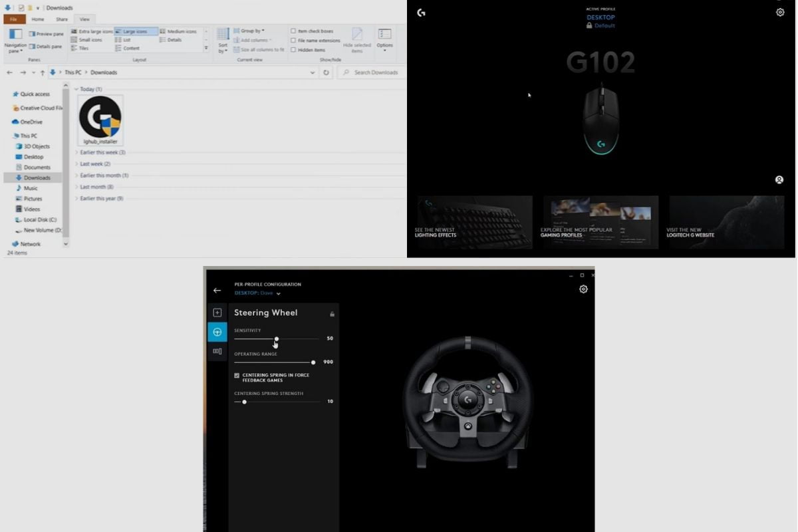Screen dimensions: 798x532
Task: Click the back arrow in Per-Profile Configuration
Action: [x=217, y=290]
